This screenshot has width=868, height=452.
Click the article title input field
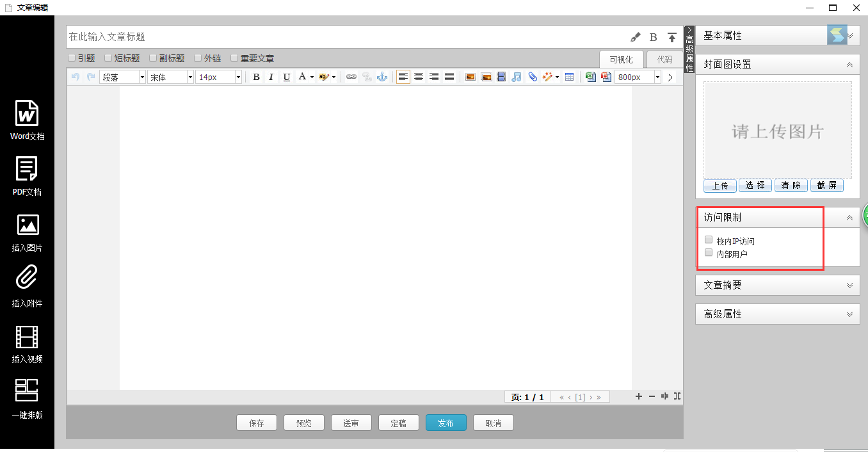click(346, 37)
